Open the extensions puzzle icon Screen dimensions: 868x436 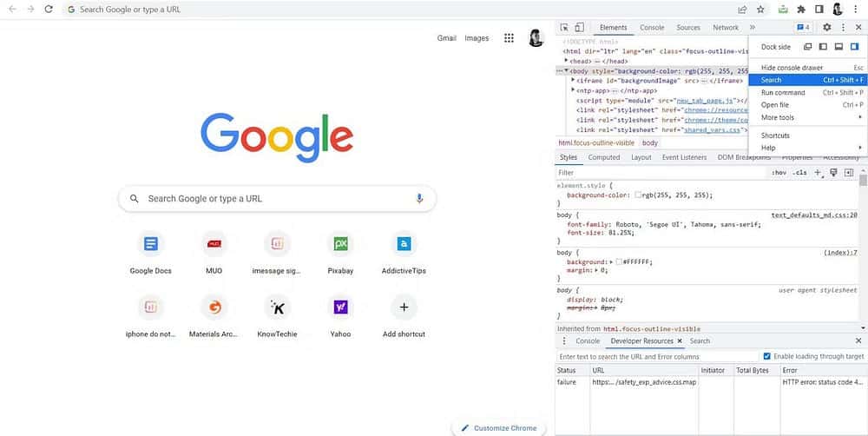tap(801, 10)
